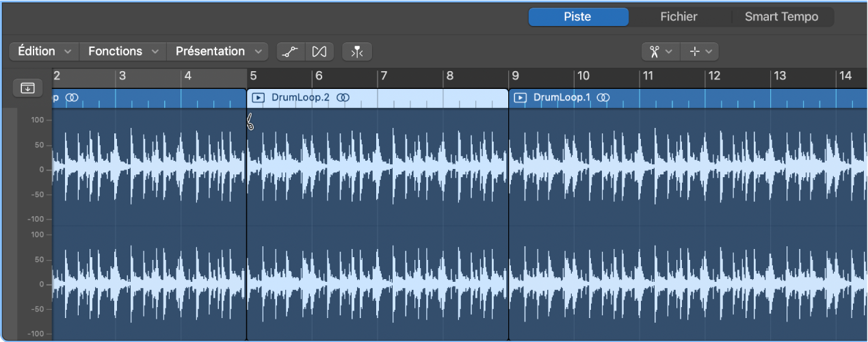Click the play icon on DrumLoop.1
Screen dimensions: 868x342
pos(520,98)
